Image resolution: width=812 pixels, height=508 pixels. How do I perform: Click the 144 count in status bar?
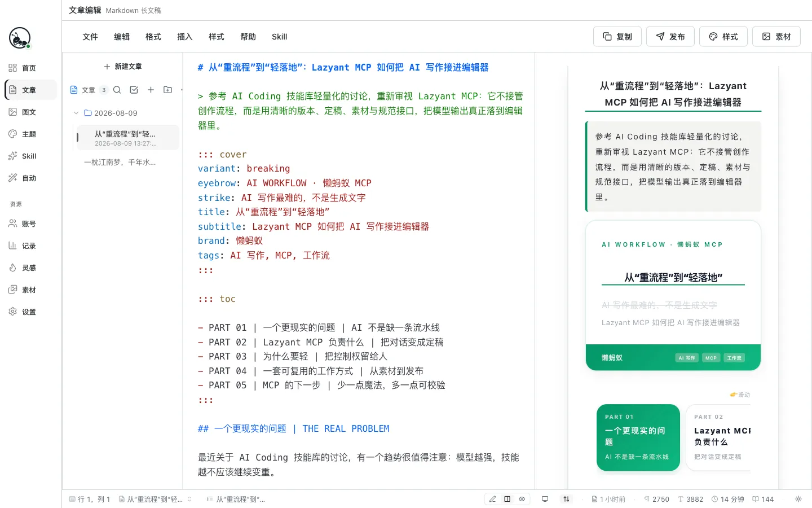[763, 499]
